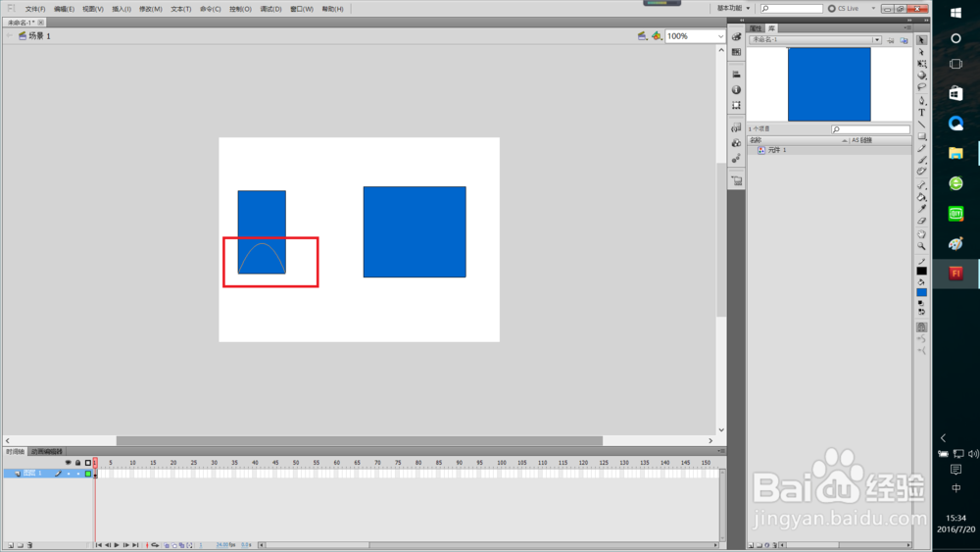Open the stage zoom 100% dropdown
Viewport: 980px width, 552px height.
click(x=695, y=36)
